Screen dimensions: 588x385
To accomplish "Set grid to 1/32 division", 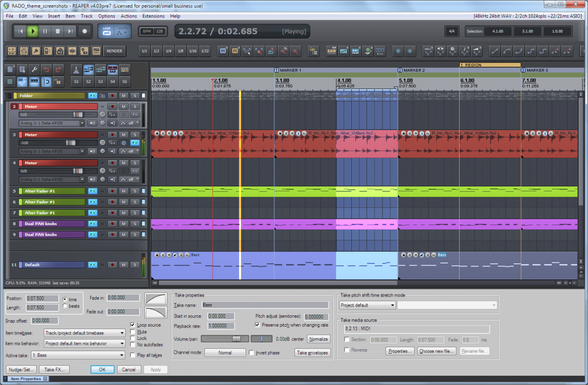I will coord(205,51).
